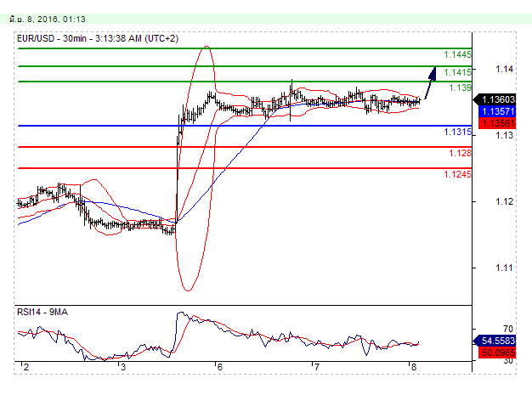The image size is (532, 395).
Task: Click the EUR/USD - 30min chart title
Action: tap(98, 39)
